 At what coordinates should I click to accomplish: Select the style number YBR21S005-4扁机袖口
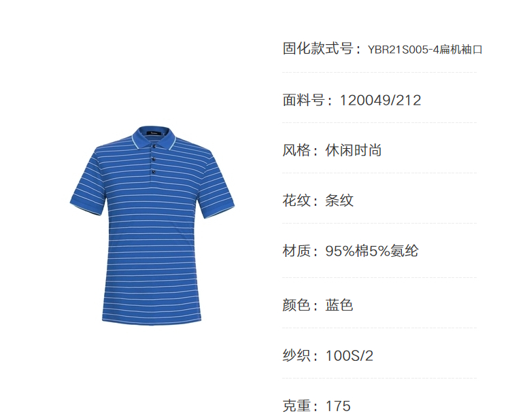click(x=425, y=50)
